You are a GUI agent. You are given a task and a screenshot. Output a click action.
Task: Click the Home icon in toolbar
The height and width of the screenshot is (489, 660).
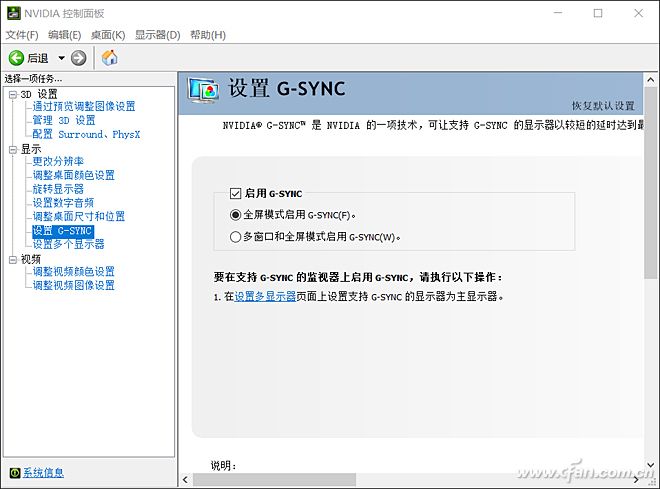point(110,58)
